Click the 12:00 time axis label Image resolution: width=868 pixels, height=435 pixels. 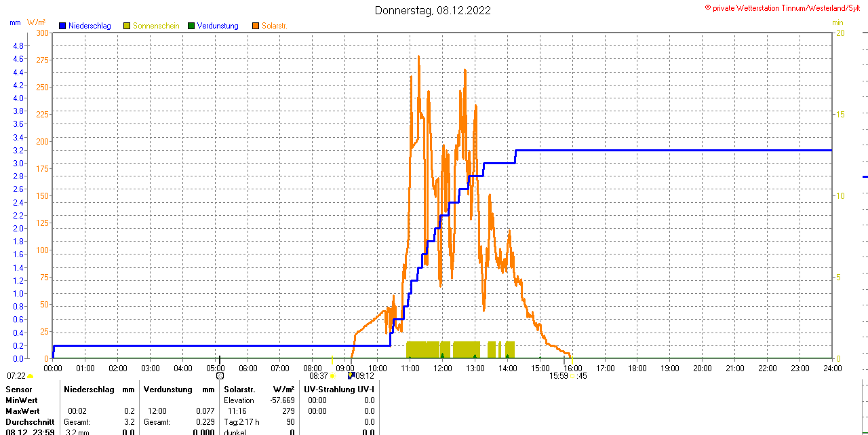[442, 368]
